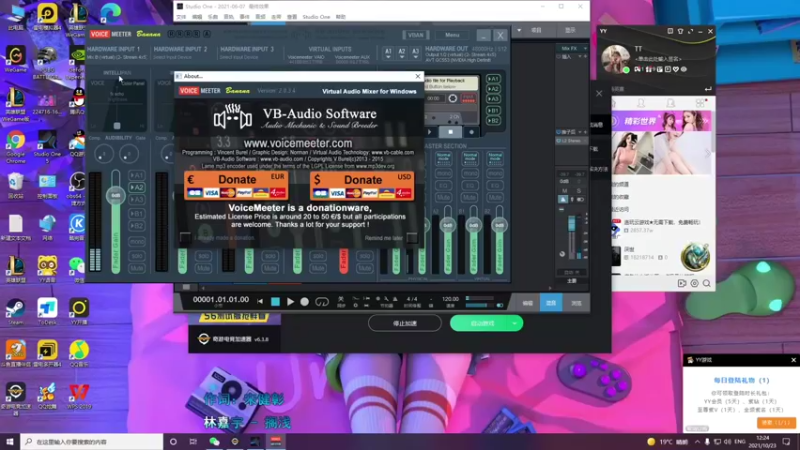Switch to Studio One Mix tab (混音)
The width and height of the screenshot is (800, 450).
point(551,303)
